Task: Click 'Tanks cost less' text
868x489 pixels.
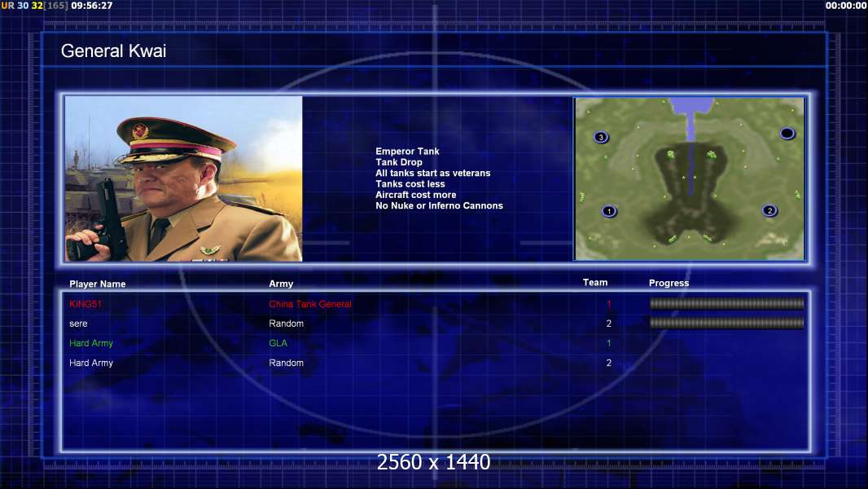Action: point(410,184)
